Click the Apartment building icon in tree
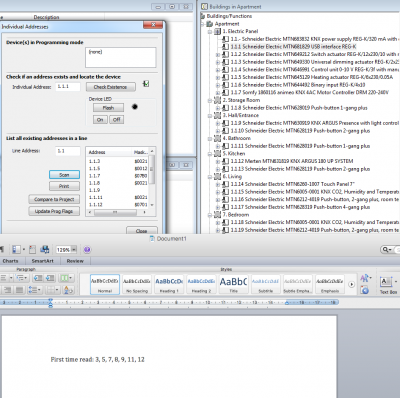This screenshot has width=400, height=398. [210, 24]
